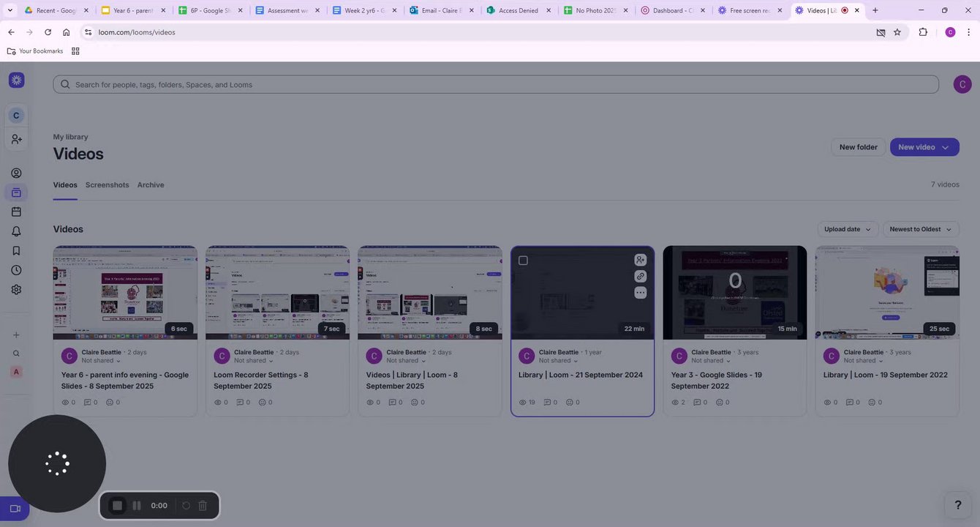
Task: Open Year 6 parent info evening video title
Action: [125, 381]
